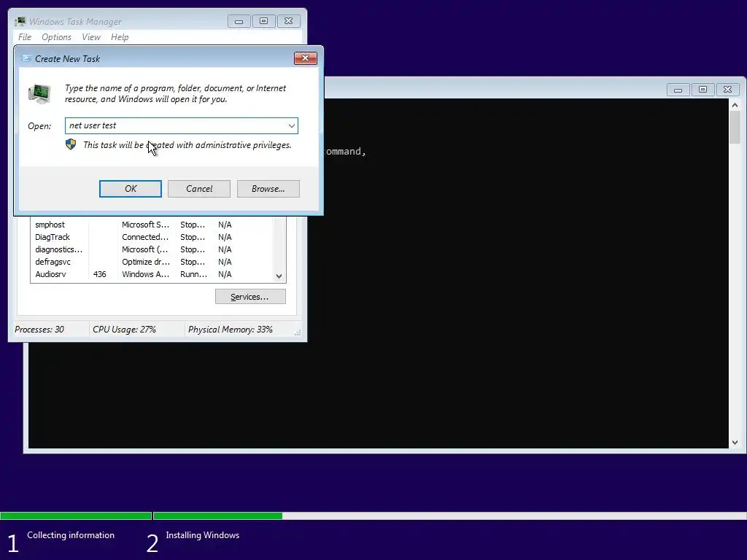The height and width of the screenshot is (560, 747).
Task: Click OK in Create New Task dialog
Action: pos(130,189)
